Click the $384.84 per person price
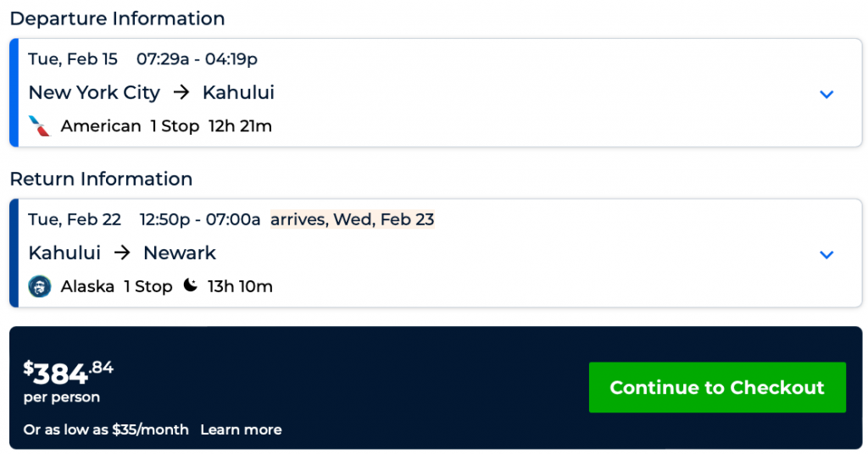The width and height of the screenshot is (868, 454). click(x=68, y=374)
